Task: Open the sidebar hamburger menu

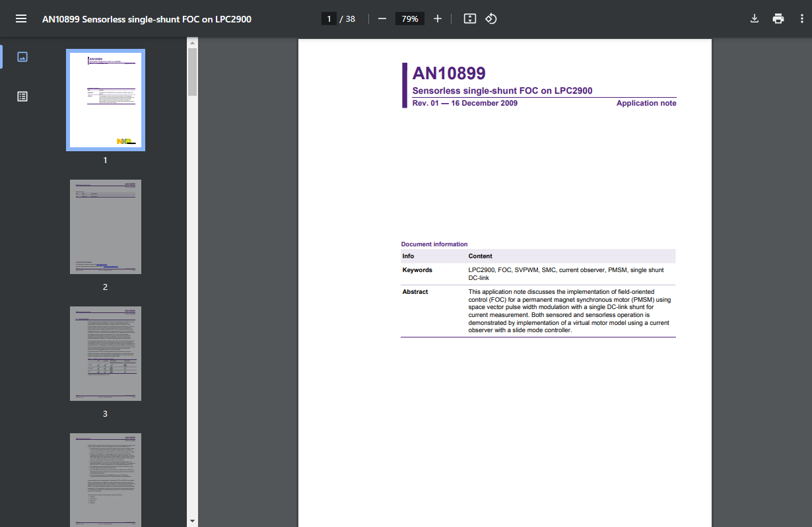Action: click(21, 18)
